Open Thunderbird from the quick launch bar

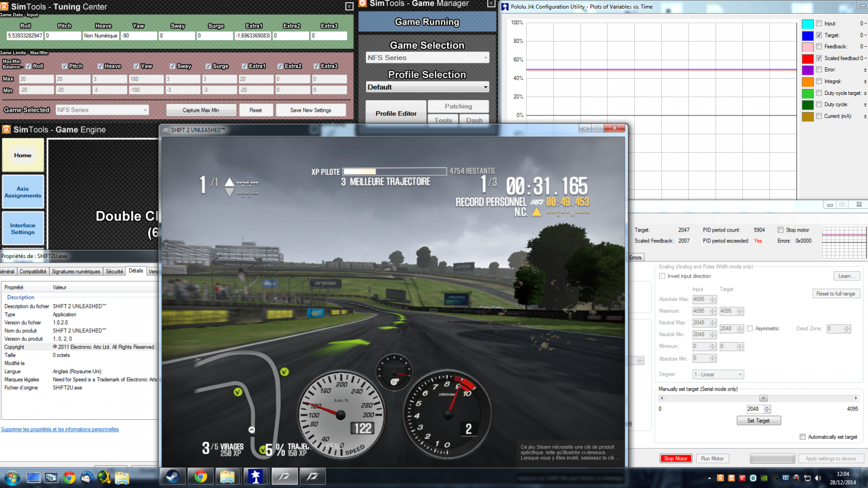[x=87, y=478]
